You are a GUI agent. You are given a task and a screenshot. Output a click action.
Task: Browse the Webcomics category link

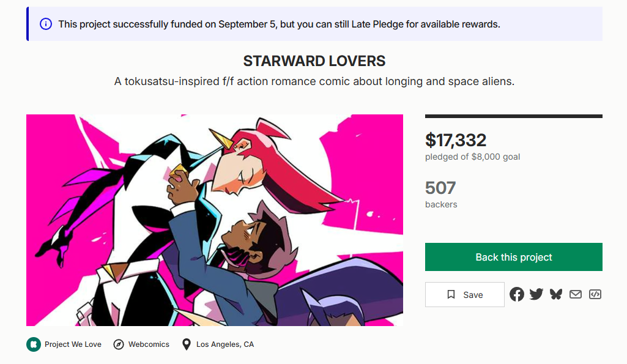(x=149, y=344)
